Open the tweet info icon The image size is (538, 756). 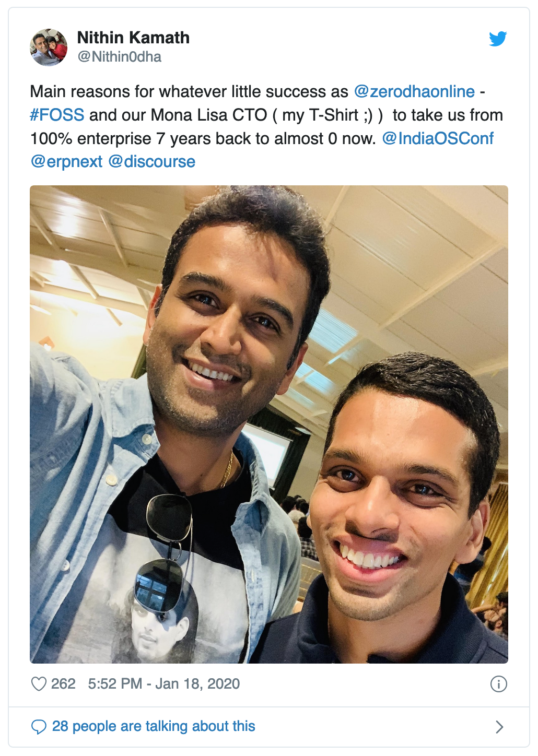pyautogui.click(x=498, y=683)
